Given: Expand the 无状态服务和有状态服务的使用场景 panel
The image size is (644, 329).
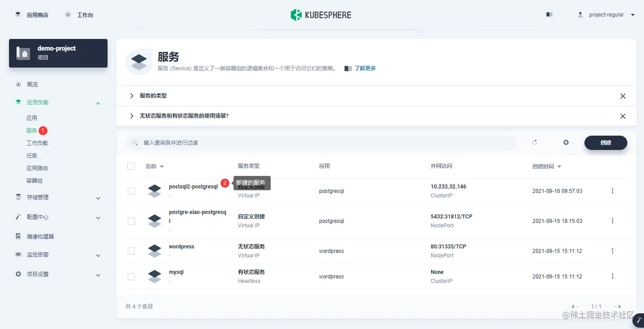Looking at the screenshot, I should click(132, 116).
